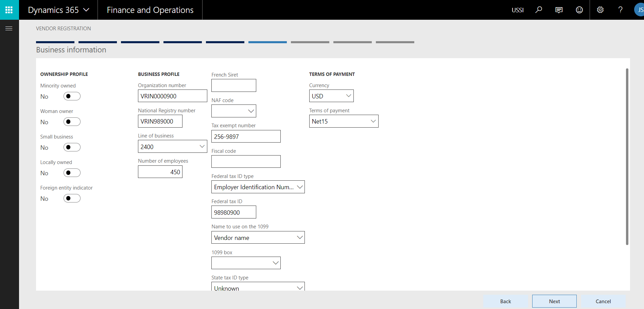Open search with the magnifier icon
The height and width of the screenshot is (309, 644).
click(538, 10)
